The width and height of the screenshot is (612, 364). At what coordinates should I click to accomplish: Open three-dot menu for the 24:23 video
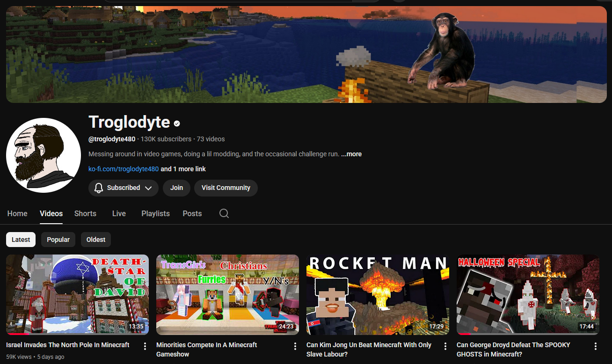[x=295, y=346]
